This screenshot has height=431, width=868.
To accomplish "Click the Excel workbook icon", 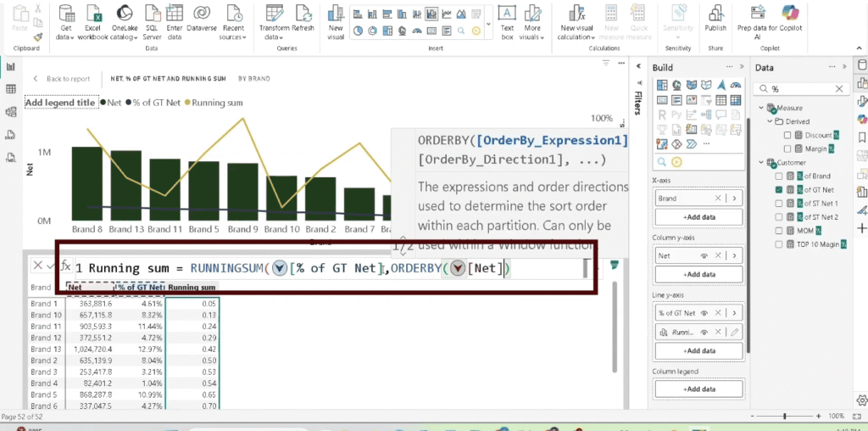I will [x=92, y=13].
